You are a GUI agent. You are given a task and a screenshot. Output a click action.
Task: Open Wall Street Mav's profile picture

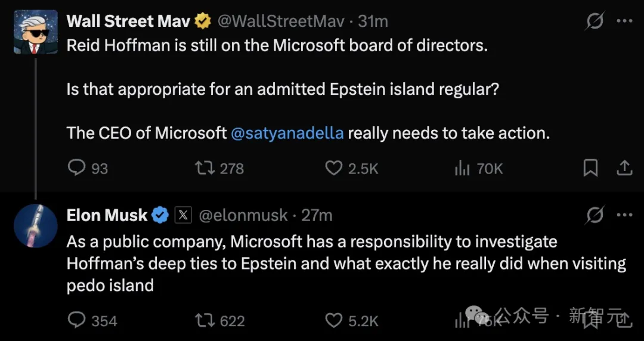(x=36, y=32)
